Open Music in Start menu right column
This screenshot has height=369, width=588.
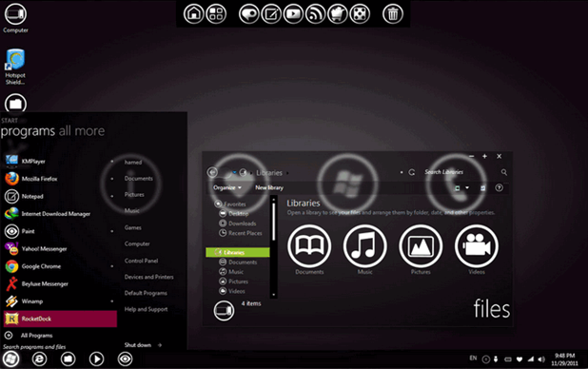(132, 211)
